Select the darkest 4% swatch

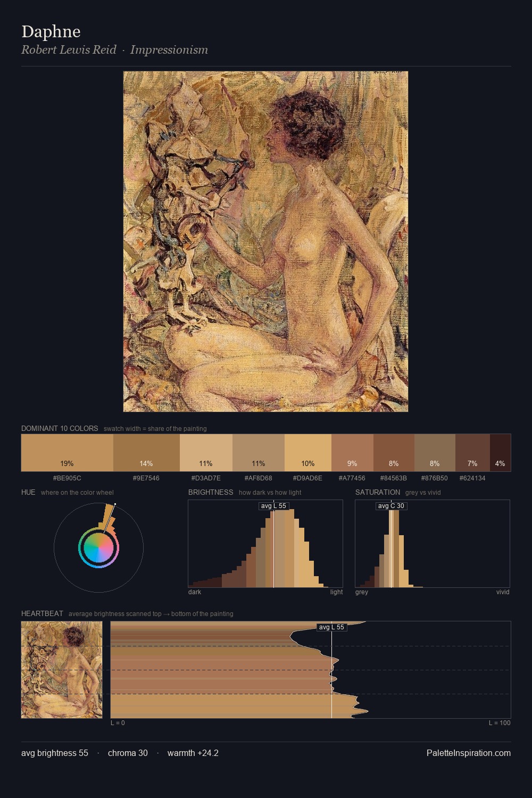click(500, 453)
